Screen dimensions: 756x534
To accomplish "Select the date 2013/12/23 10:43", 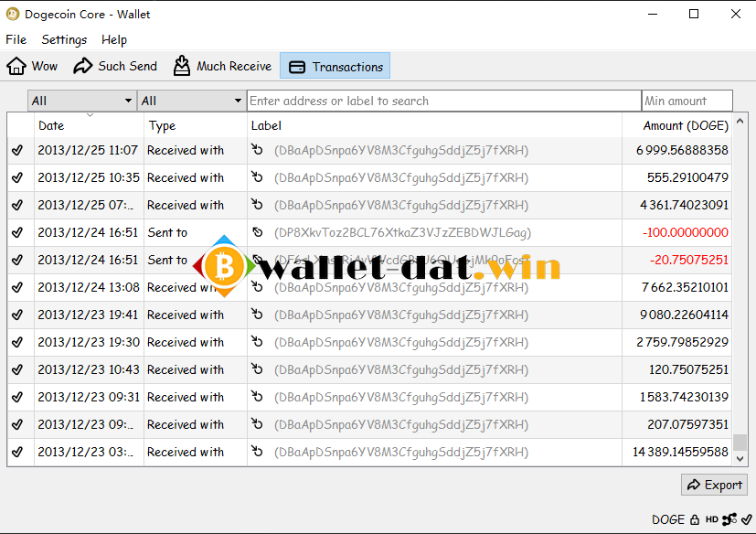I will point(89,370).
